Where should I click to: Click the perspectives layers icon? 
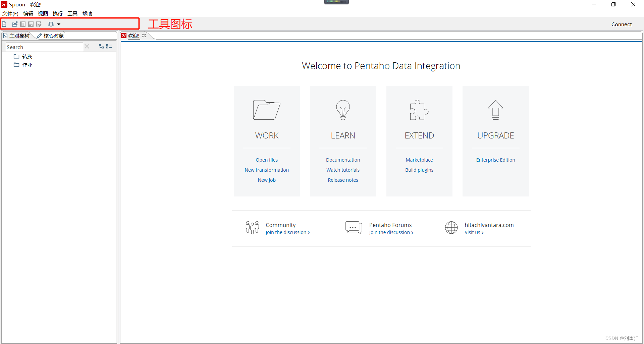coord(51,24)
